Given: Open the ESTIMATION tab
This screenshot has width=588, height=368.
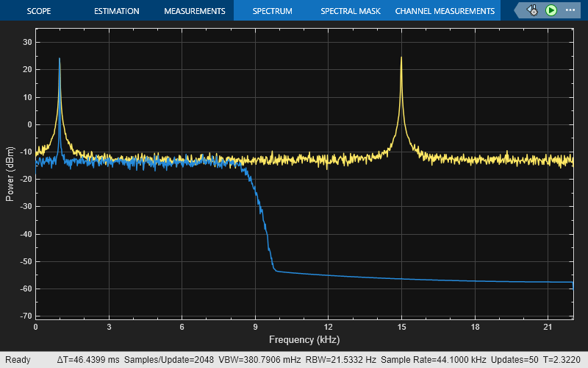Looking at the screenshot, I should click(x=117, y=11).
